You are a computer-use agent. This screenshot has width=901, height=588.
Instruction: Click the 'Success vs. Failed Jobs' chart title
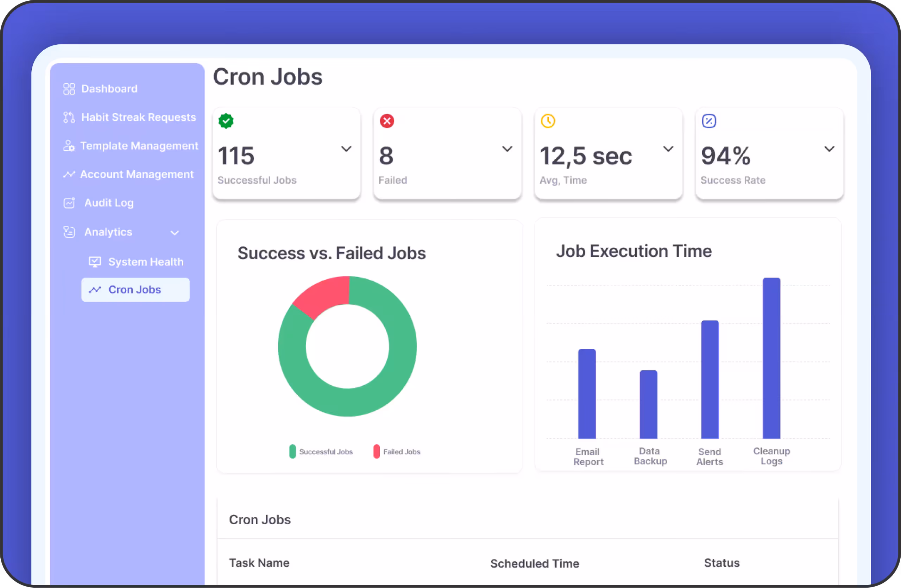(x=332, y=253)
